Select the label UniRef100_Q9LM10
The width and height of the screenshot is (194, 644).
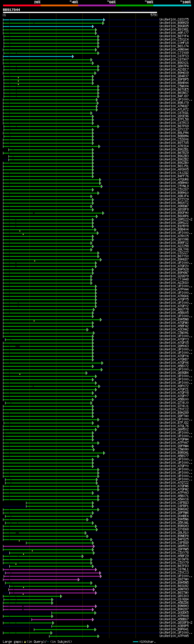pos(174,533)
